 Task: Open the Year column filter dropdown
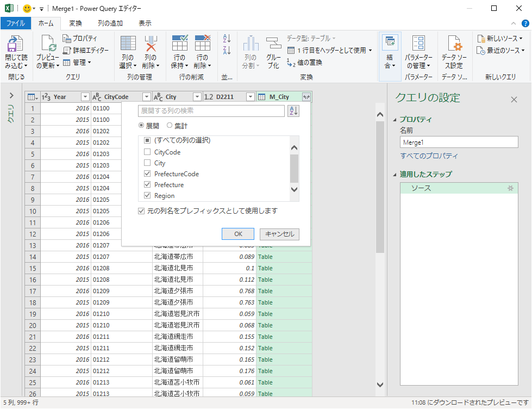(x=85, y=97)
